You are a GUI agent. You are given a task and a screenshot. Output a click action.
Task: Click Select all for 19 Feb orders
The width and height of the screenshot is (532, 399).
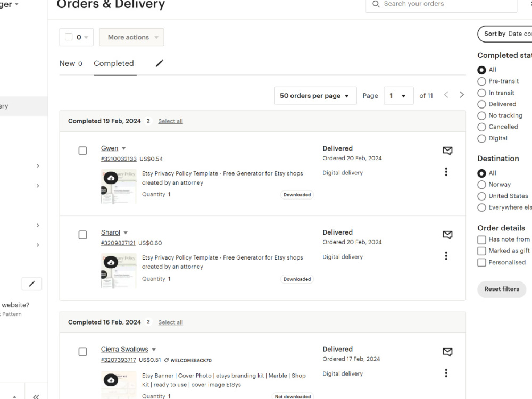(170, 121)
